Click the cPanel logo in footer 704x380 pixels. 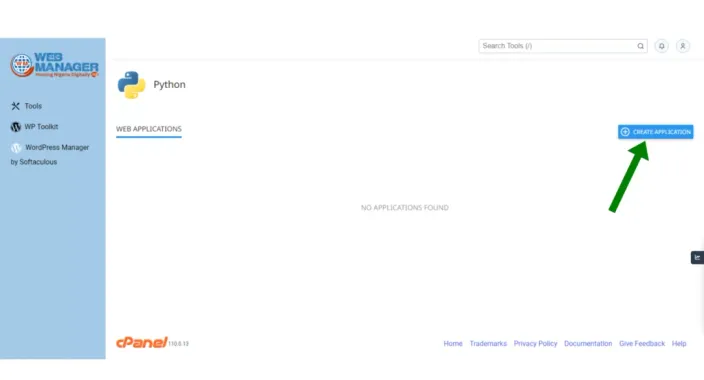tap(141, 342)
